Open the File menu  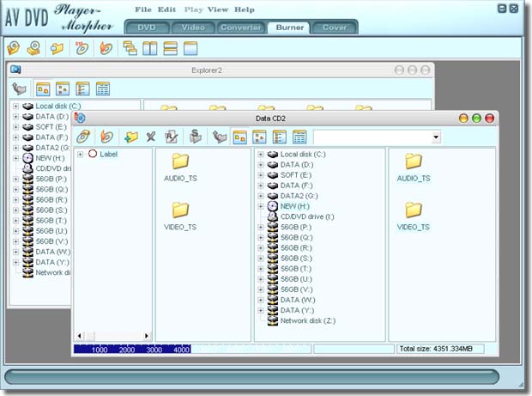click(x=143, y=9)
